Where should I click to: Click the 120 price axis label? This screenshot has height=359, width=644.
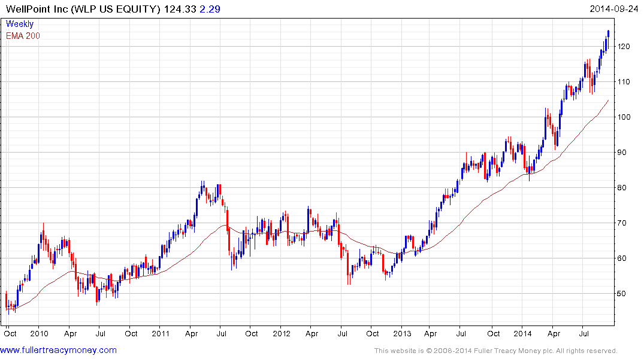click(624, 46)
